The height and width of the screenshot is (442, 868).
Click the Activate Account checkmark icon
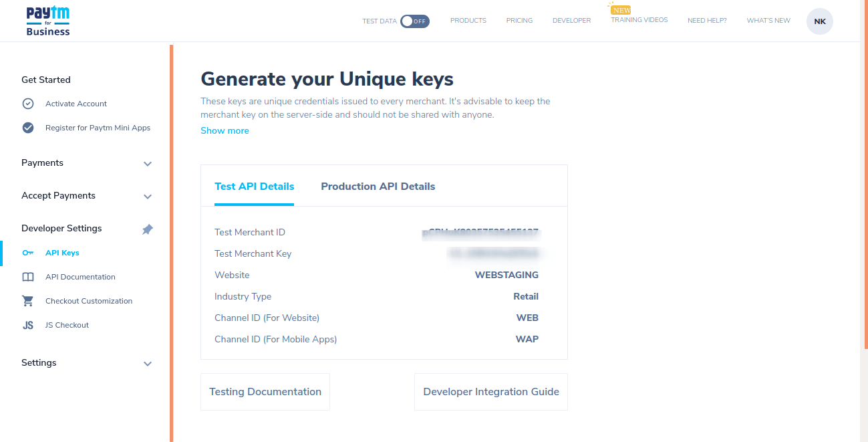pyautogui.click(x=28, y=104)
